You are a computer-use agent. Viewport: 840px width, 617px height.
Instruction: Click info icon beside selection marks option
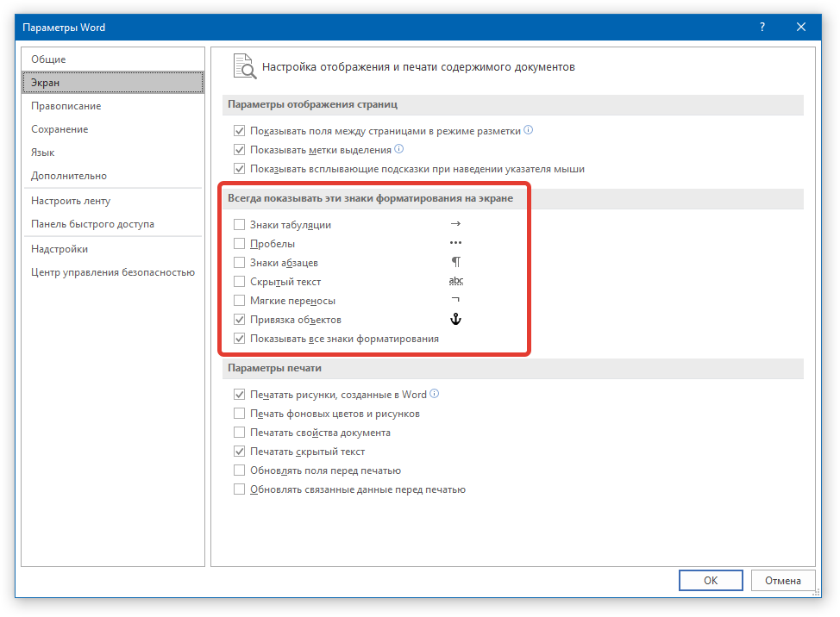(x=398, y=149)
